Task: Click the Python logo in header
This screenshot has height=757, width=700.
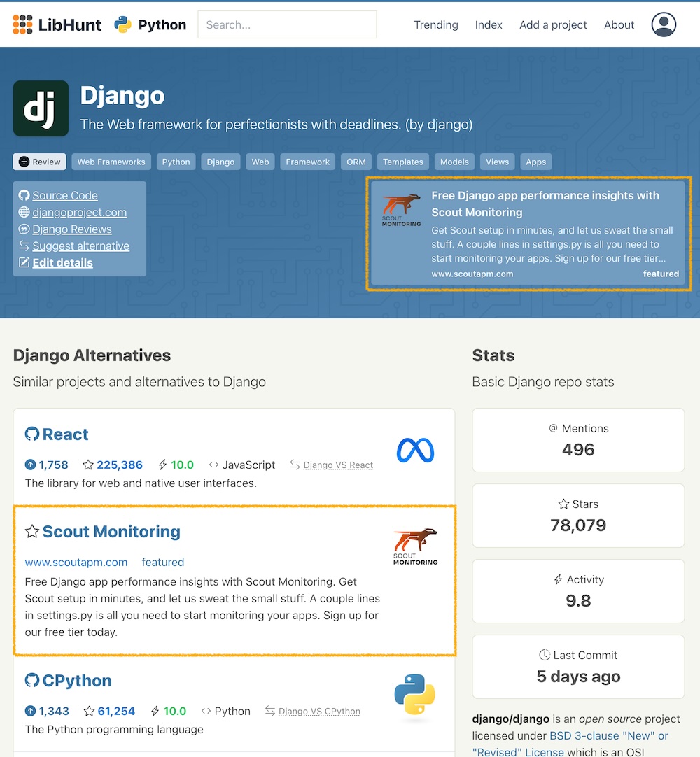Action: 123,24
